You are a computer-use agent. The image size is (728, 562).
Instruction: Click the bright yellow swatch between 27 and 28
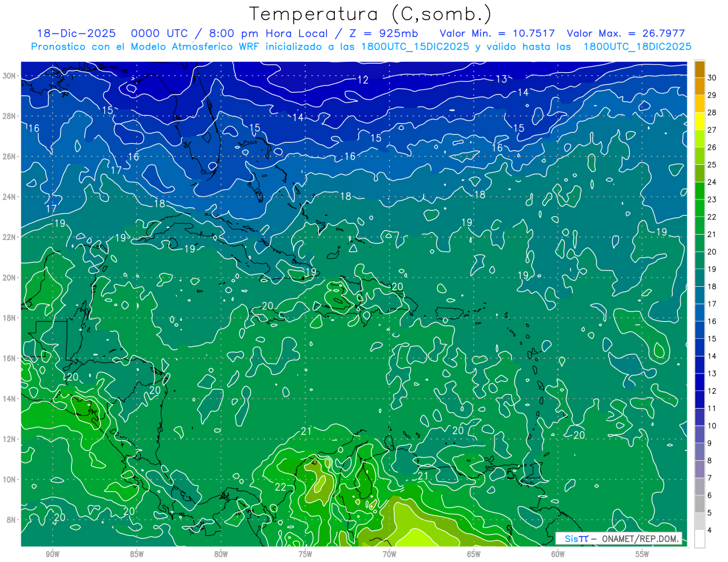click(700, 121)
